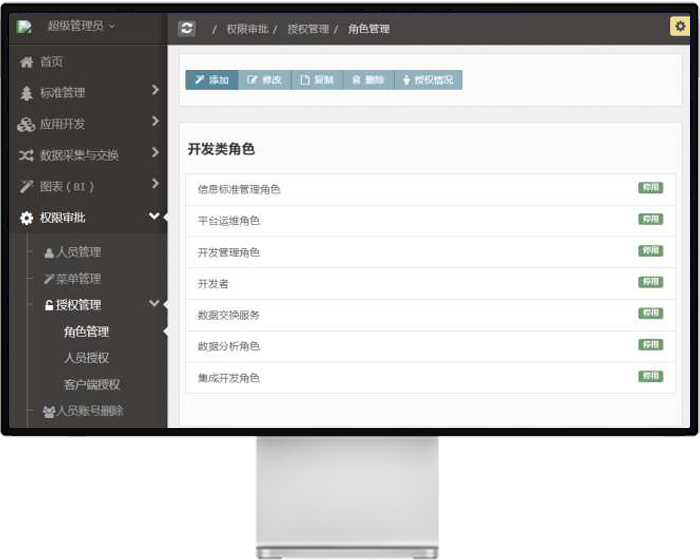Expand the 数据采集与交换 menu chevron
The height and width of the screenshot is (560, 700).
click(x=155, y=153)
